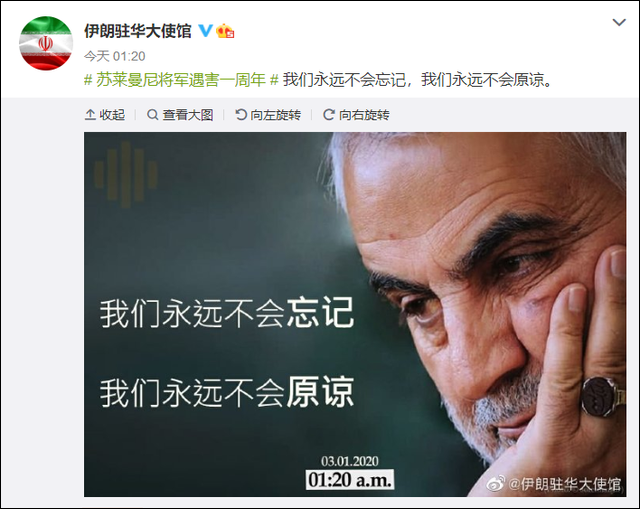The image size is (640, 509).
Task: Click the magnifier icon beside 查看大图
Action: pos(153,115)
